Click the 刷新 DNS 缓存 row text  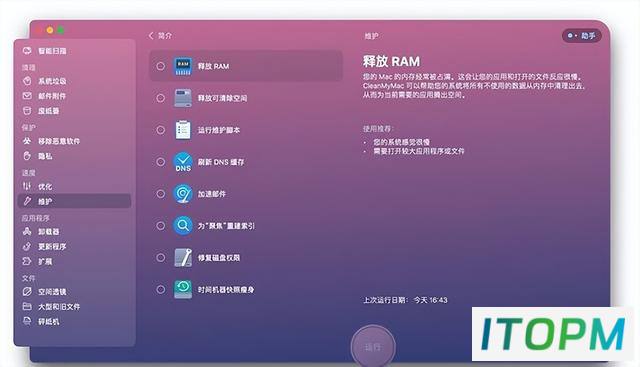[221, 162]
